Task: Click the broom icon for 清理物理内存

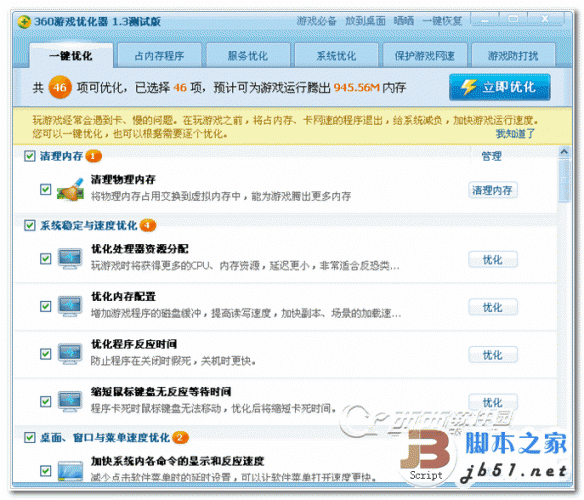Action: pos(70,189)
